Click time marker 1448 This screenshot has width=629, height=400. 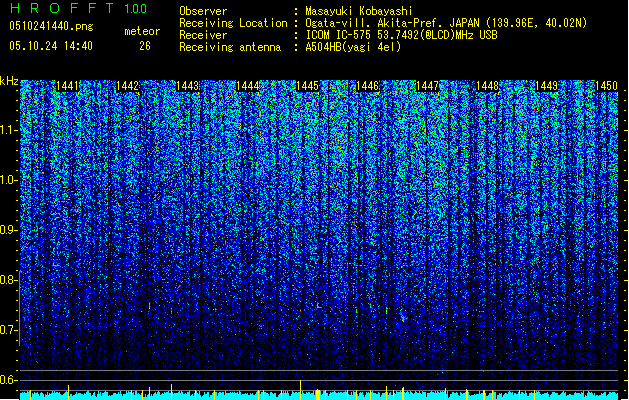click(487, 86)
